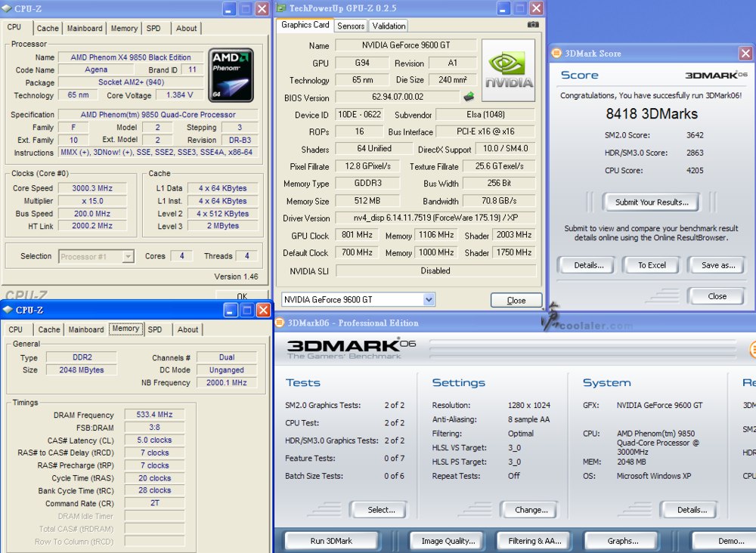
Task: Open the Validation tab in GPU-Z
Action: click(389, 26)
